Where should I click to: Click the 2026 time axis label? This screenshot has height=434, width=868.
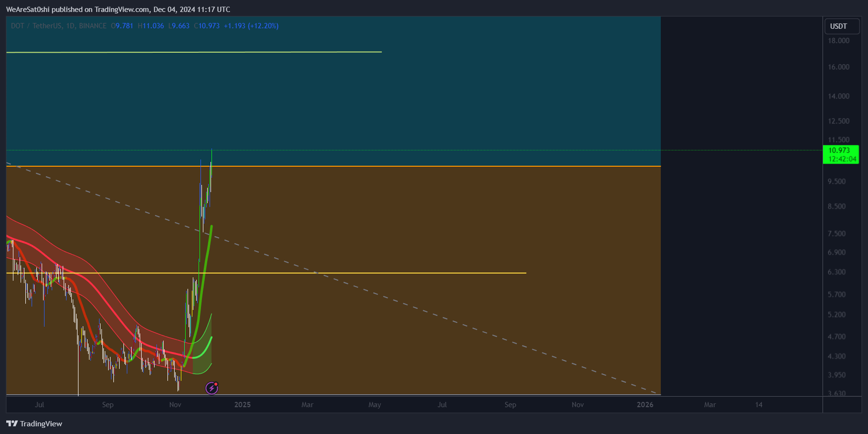click(645, 405)
